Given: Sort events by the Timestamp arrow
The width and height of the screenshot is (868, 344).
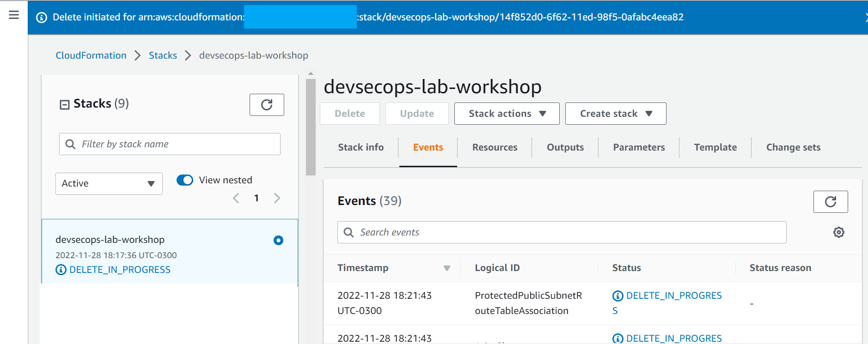Looking at the screenshot, I should point(446,268).
